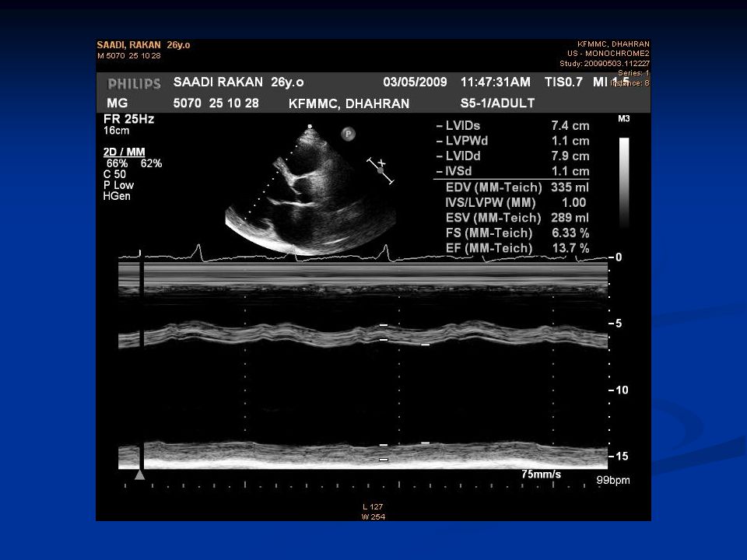Click the gray triangle sweep marker at bottom

(x=139, y=474)
